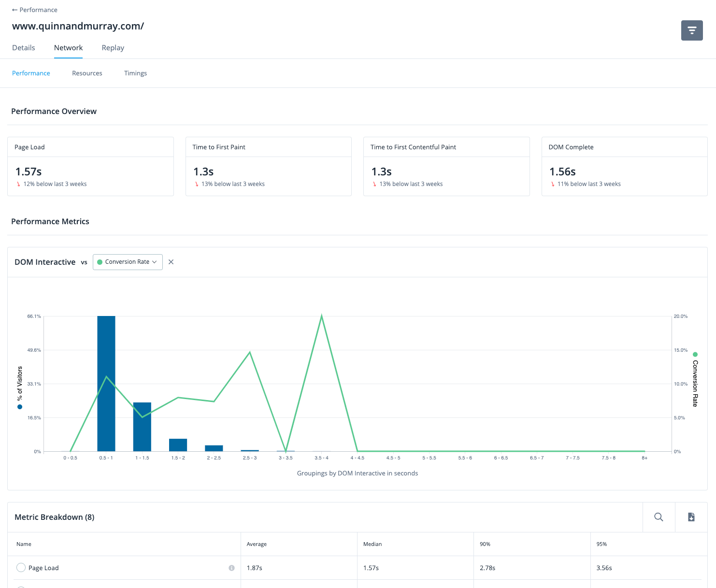Search within the Metric Breakdown table
Screen dimensions: 716x588
658,517
